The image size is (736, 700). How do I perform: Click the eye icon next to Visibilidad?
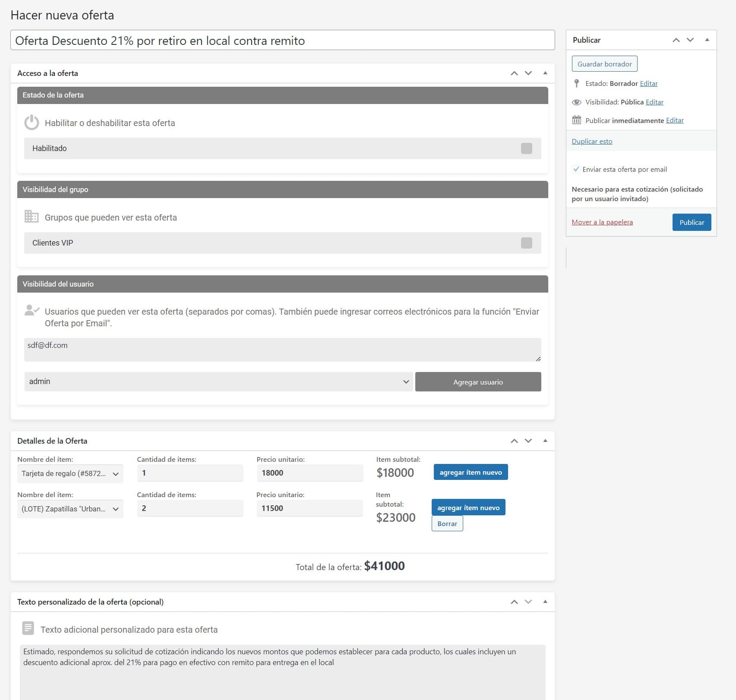click(x=576, y=102)
